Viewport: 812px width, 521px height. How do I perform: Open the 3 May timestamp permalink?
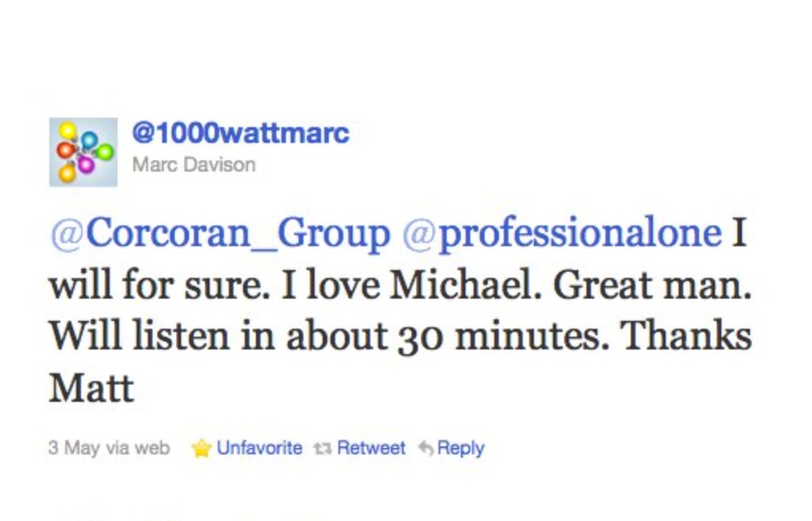(74, 447)
